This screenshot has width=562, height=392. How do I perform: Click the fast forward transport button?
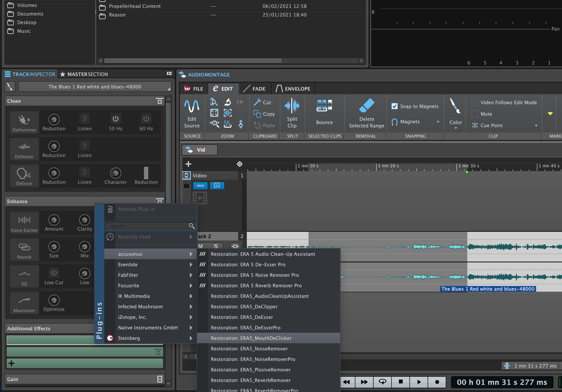[x=364, y=382]
